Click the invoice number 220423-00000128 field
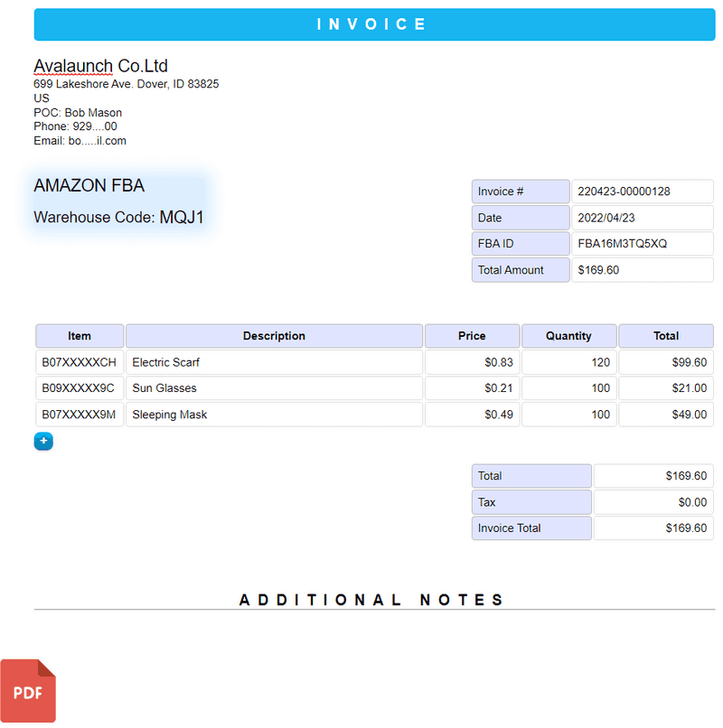The image size is (723, 728). point(642,191)
